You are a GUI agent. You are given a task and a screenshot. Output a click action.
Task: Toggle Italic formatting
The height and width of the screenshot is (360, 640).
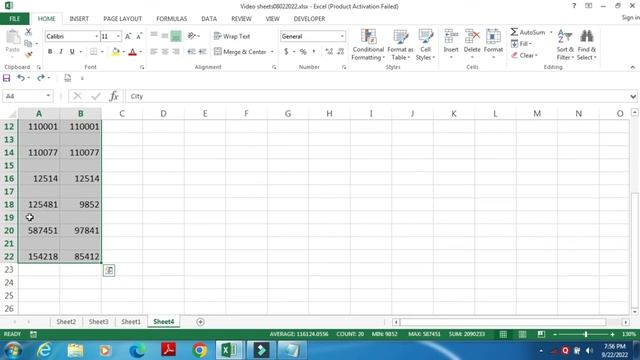point(61,51)
